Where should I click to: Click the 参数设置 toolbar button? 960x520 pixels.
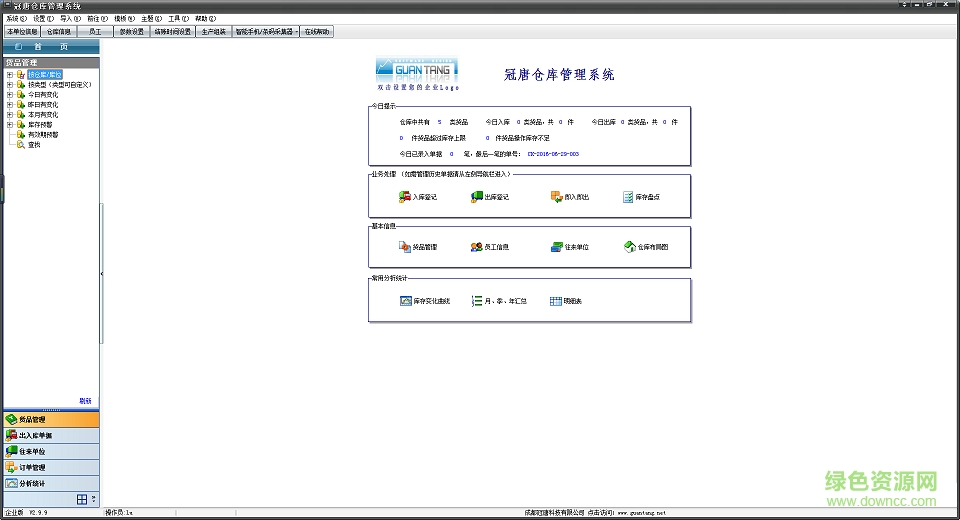[x=132, y=32]
